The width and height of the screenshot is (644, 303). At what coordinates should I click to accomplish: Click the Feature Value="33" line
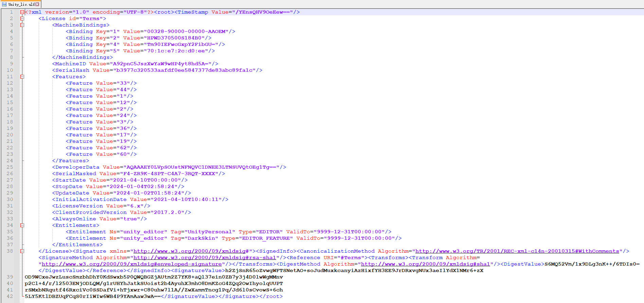[101, 83]
